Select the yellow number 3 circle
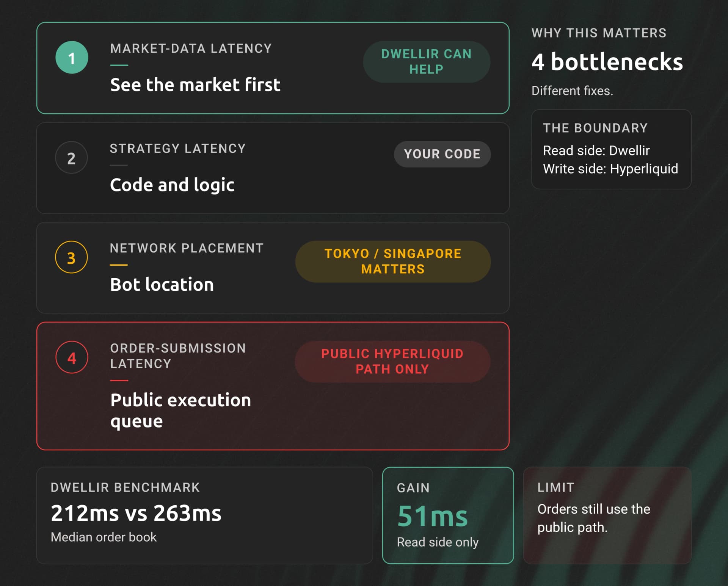728x586 pixels. [x=71, y=257]
